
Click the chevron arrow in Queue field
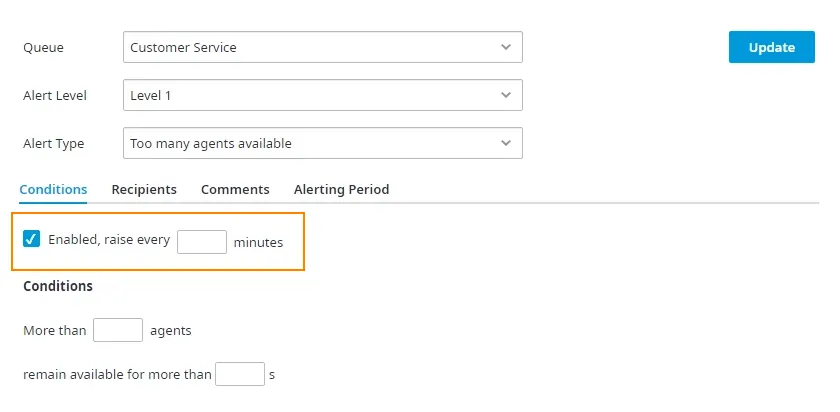tap(506, 47)
